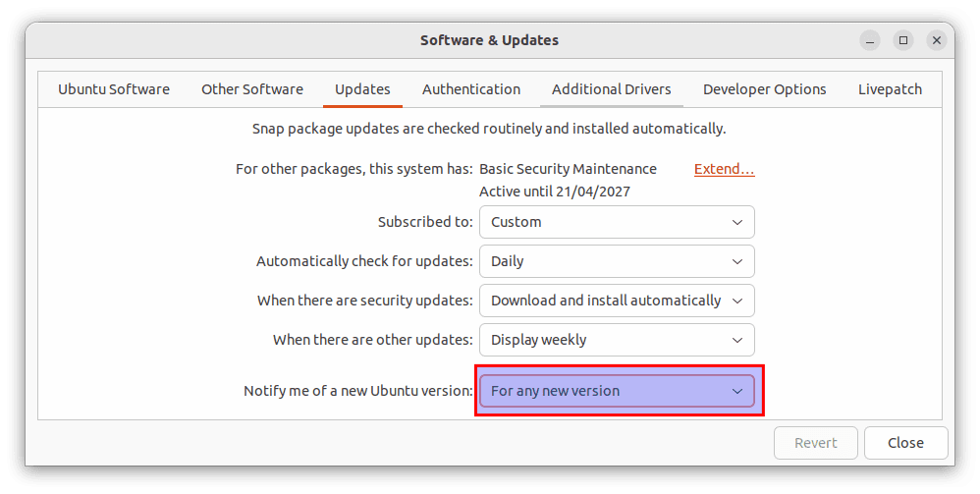980x494 pixels.
Task: Click the Extend… link
Action: pos(725,169)
